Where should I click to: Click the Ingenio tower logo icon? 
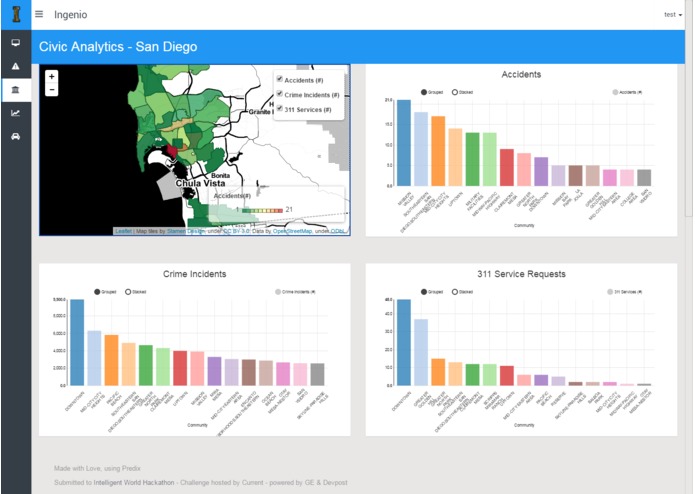tap(16, 14)
